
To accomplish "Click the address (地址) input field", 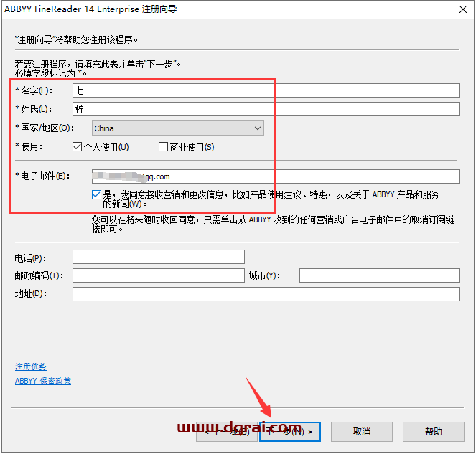I will tap(266, 294).
